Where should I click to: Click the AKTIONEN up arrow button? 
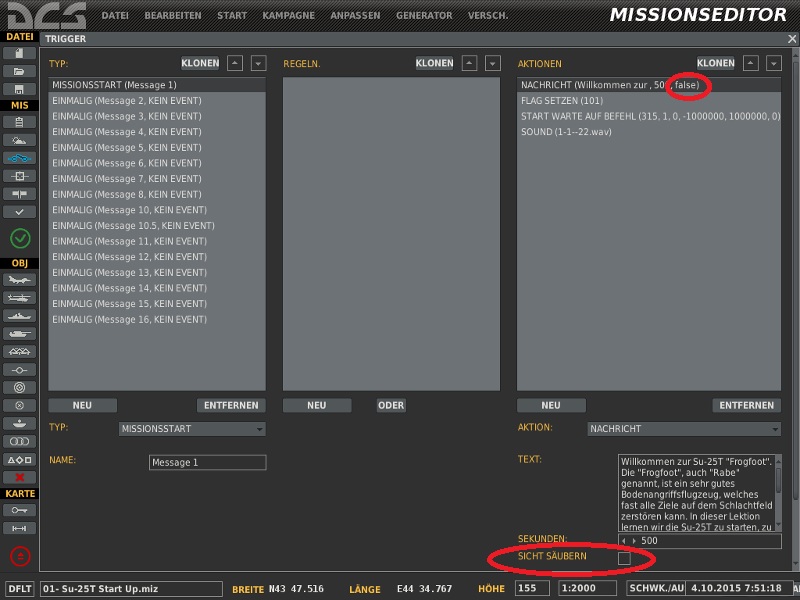pos(751,63)
